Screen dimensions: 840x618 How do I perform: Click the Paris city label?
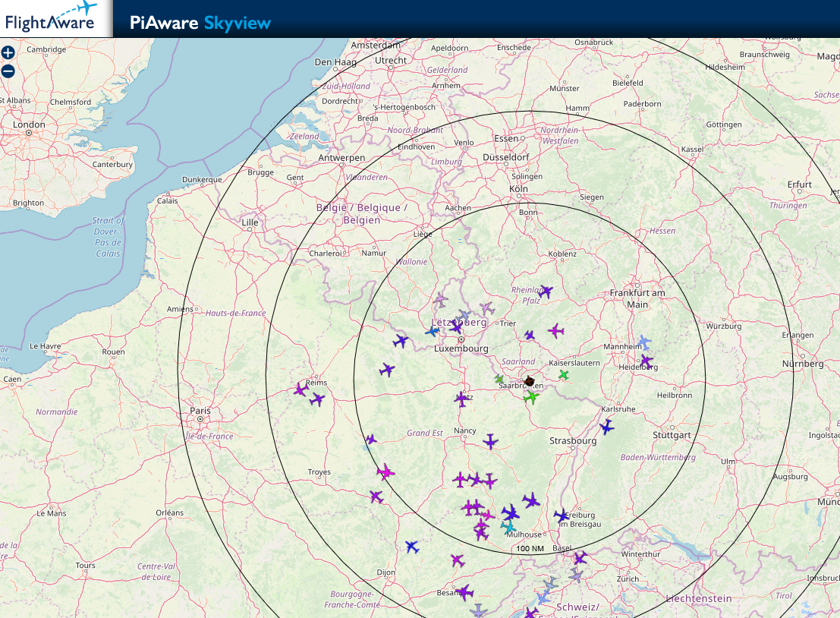click(200, 411)
